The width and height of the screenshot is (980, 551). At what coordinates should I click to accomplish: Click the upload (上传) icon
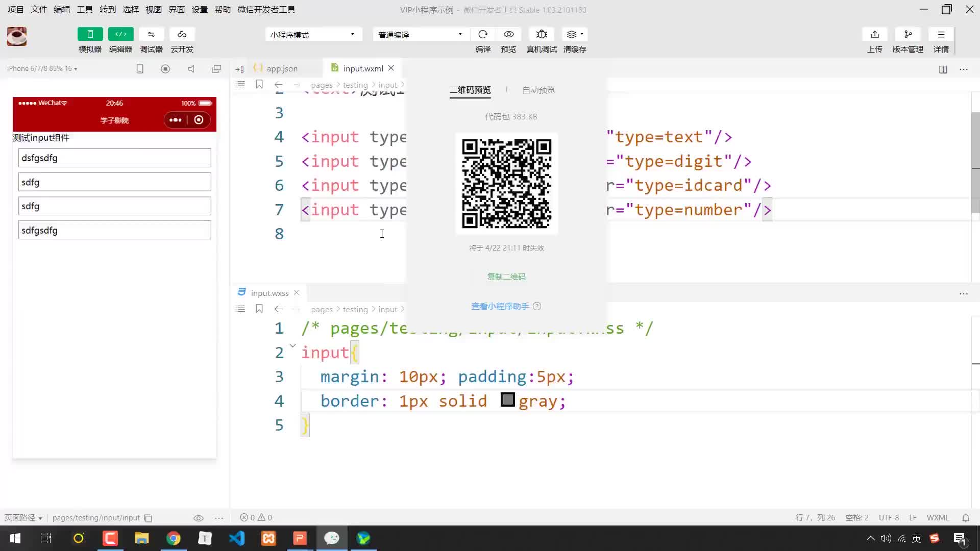click(875, 34)
